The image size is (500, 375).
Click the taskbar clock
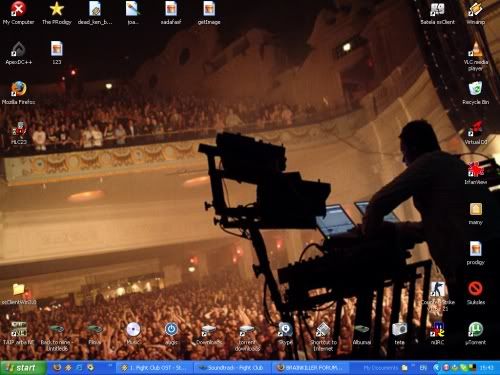tap(487, 368)
